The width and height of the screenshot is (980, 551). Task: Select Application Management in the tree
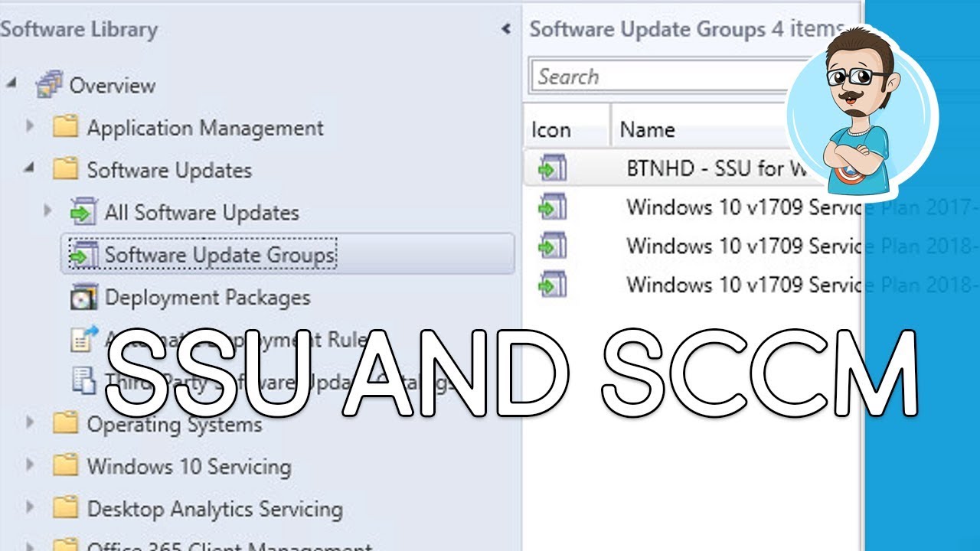tap(205, 127)
